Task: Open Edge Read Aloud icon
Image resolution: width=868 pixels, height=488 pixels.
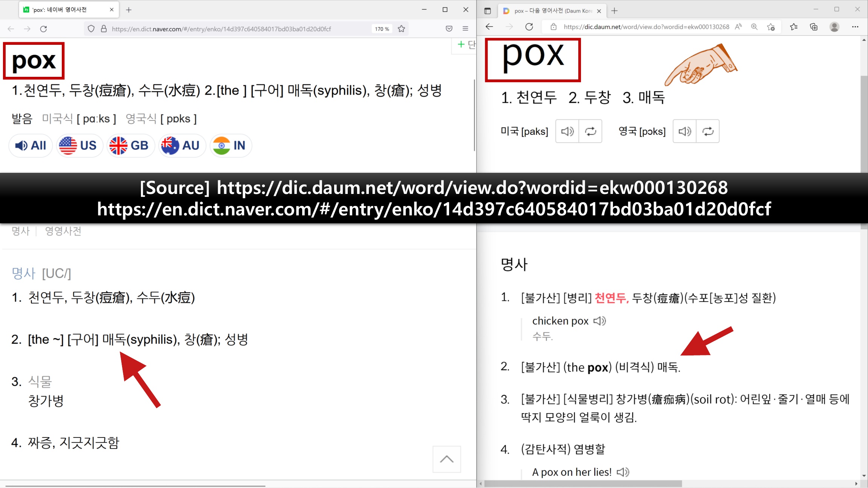Action: pyautogui.click(x=738, y=27)
